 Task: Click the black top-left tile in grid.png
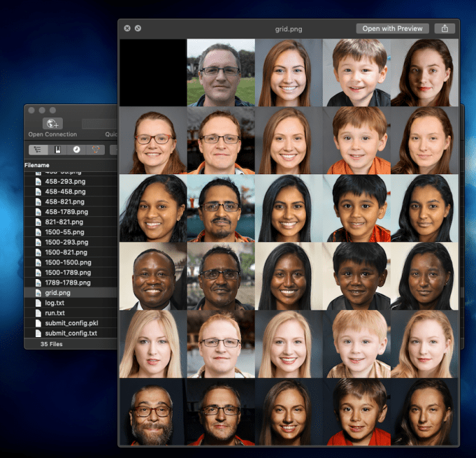click(153, 72)
